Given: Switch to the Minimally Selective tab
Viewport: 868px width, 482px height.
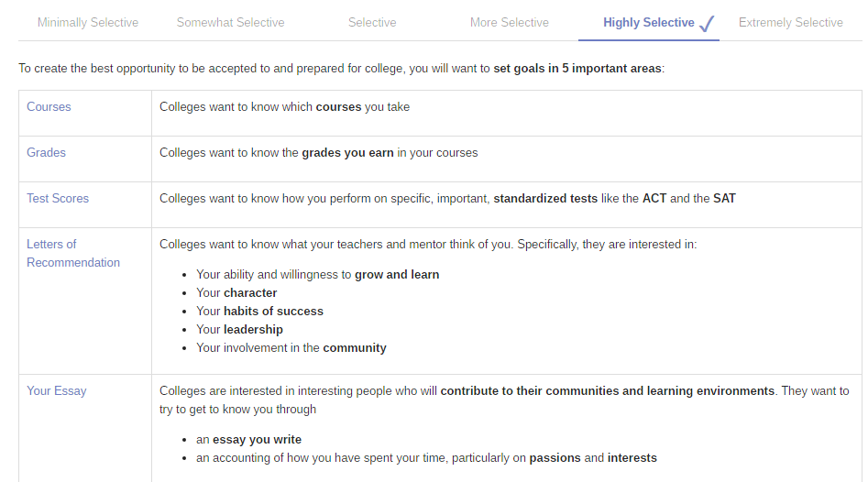Looking at the screenshot, I should point(88,23).
